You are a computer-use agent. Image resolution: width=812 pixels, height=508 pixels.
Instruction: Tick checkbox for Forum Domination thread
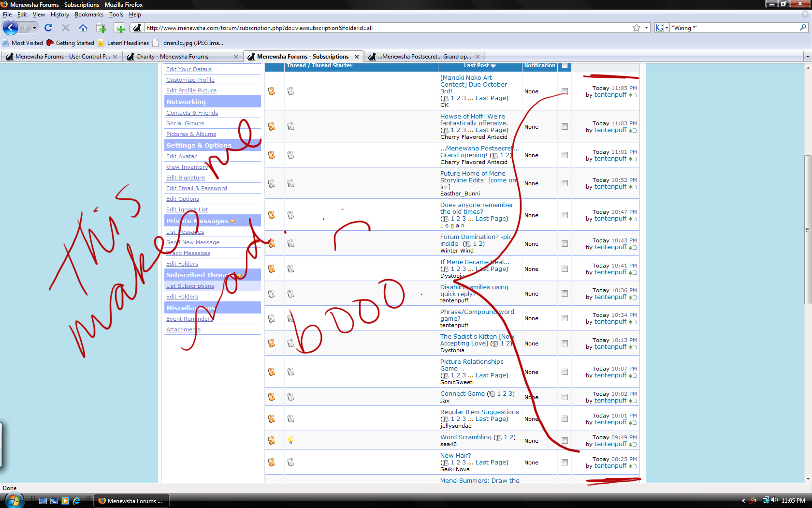tap(565, 243)
